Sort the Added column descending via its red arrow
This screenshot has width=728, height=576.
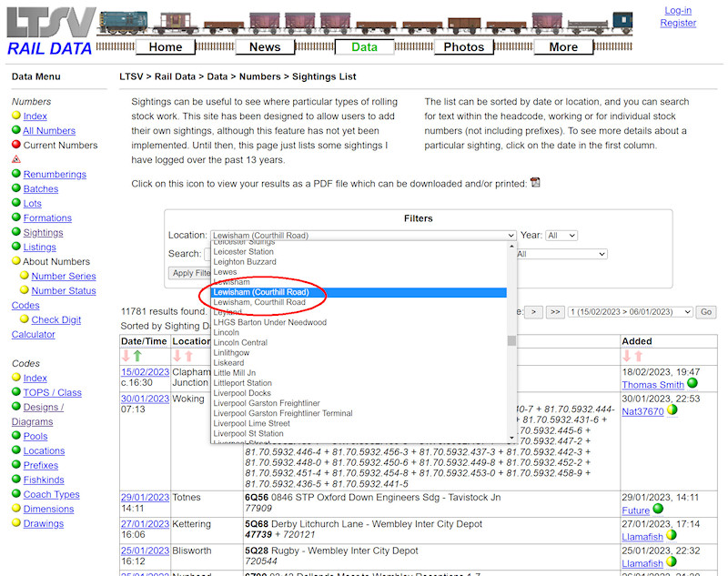(627, 355)
